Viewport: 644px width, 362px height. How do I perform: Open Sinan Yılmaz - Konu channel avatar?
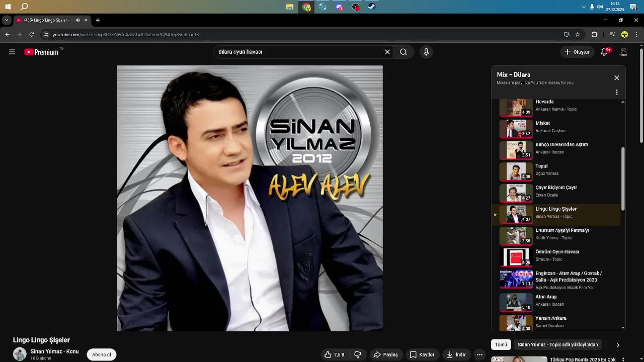pyautogui.click(x=20, y=354)
